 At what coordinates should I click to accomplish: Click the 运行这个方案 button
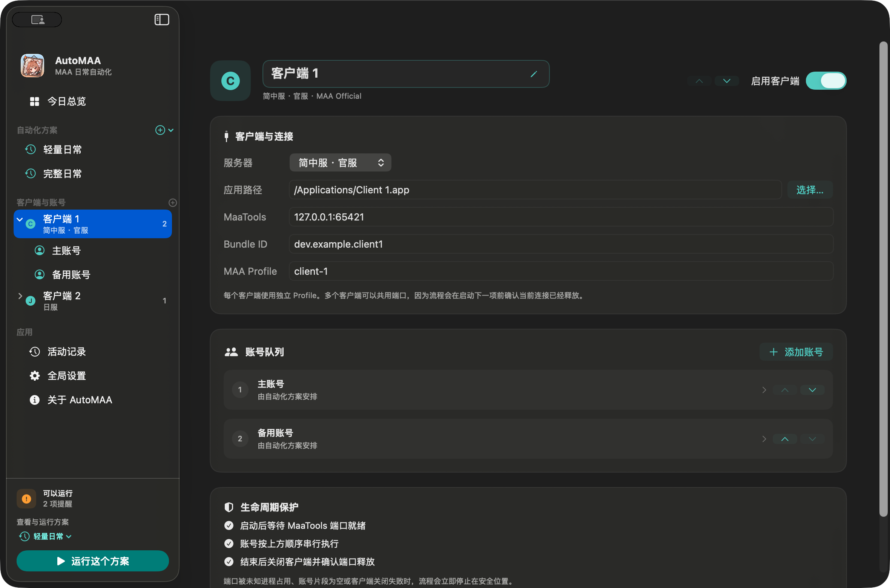point(93,561)
